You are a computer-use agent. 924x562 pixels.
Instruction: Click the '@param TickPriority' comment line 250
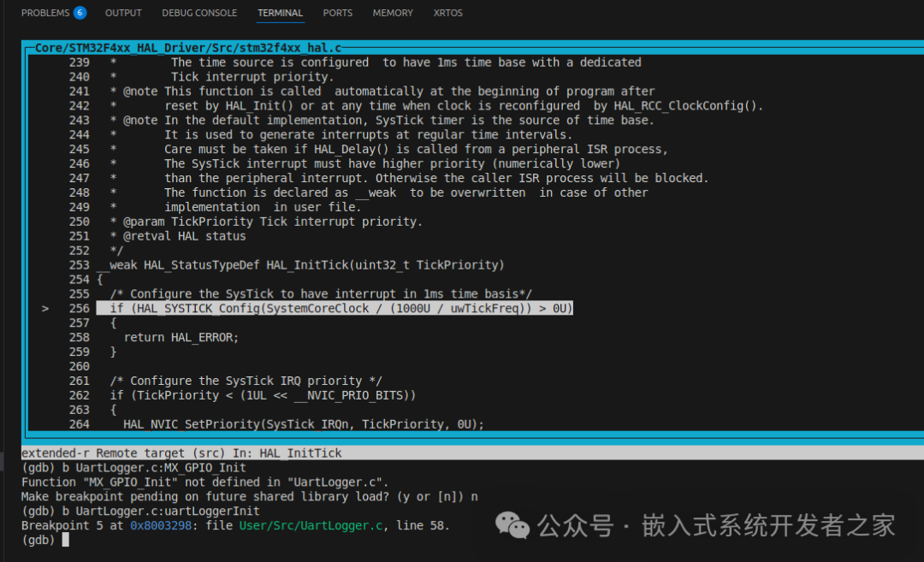point(266,222)
